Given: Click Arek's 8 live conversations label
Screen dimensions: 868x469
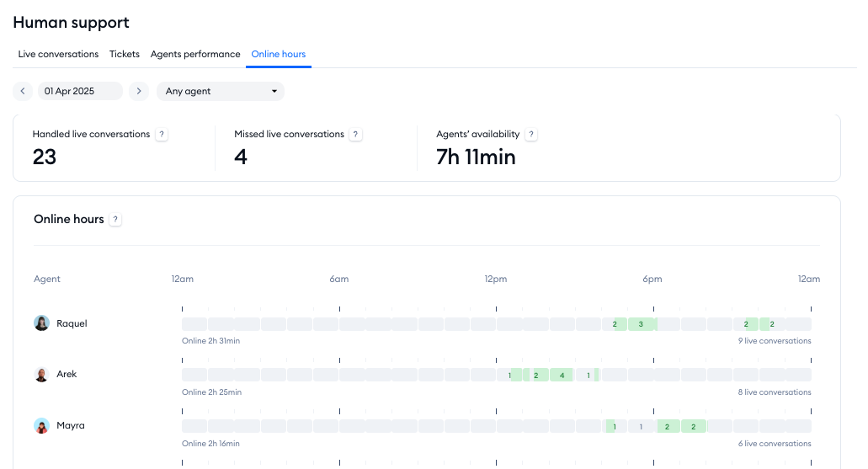Looking at the screenshot, I should point(775,392).
